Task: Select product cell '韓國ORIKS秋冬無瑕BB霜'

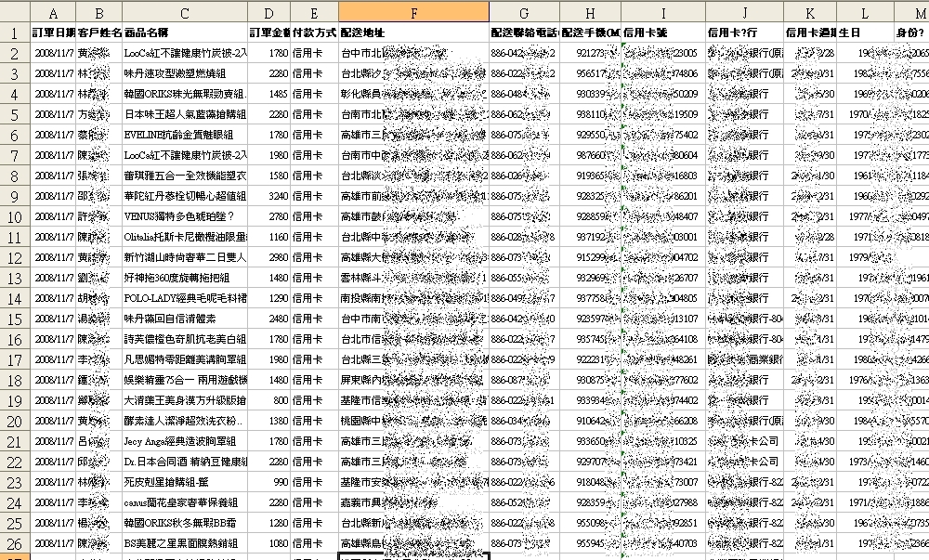Action: [x=185, y=523]
